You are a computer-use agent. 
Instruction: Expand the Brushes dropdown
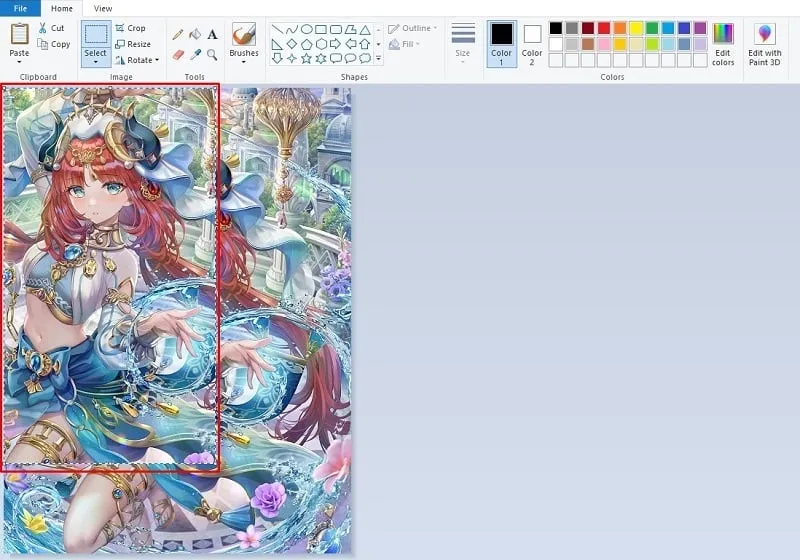point(243,63)
